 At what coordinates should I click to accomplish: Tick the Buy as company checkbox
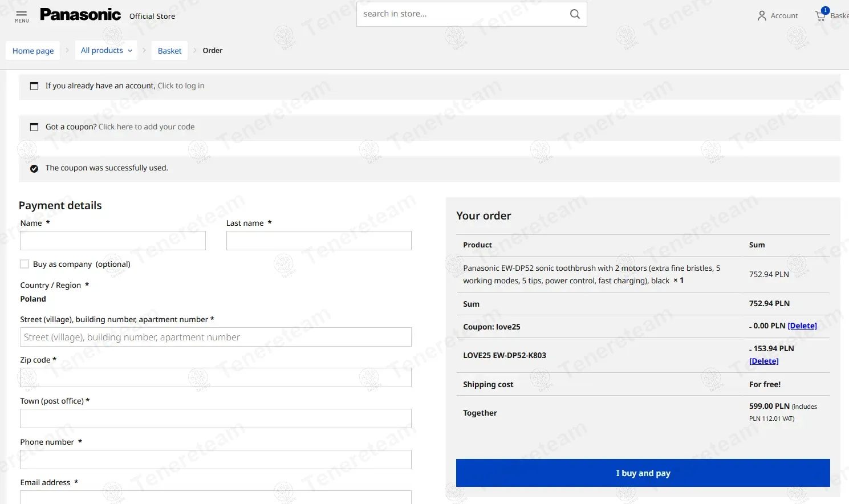click(25, 264)
